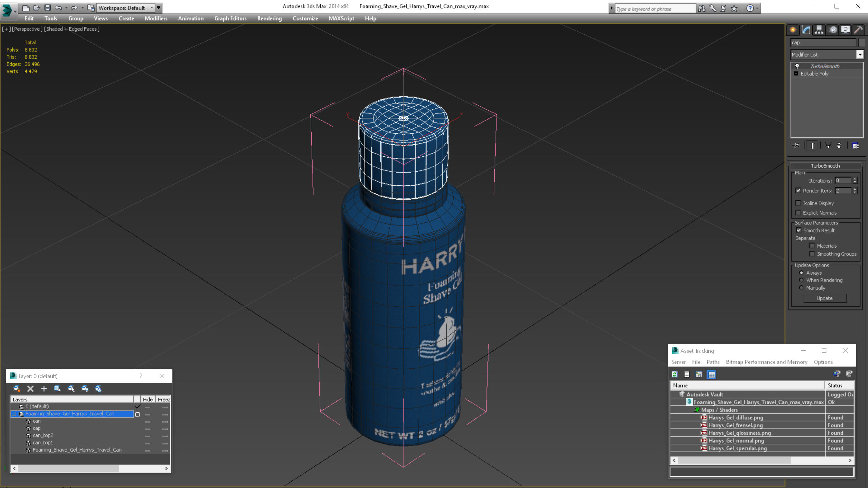Click Remove Modifier trash icon
The height and width of the screenshot is (488, 868).
click(839, 145)
